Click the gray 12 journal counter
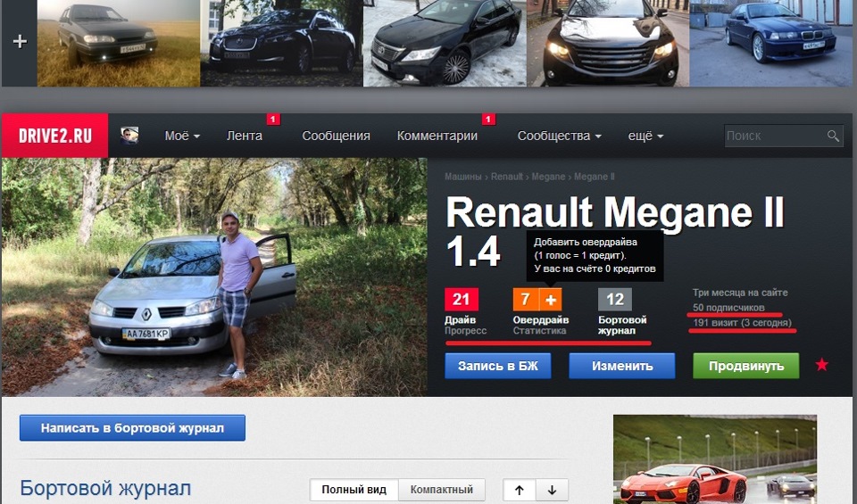The height and width of the screenshot is (504, 857). (x=615, y=299)
